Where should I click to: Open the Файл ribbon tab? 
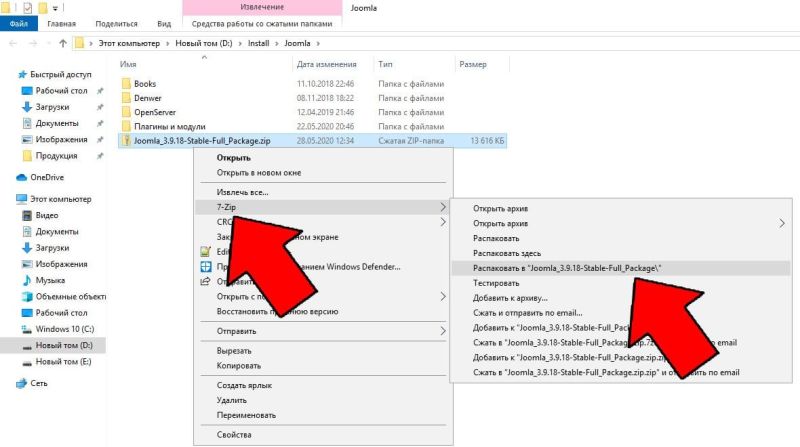tap(19, 23)
